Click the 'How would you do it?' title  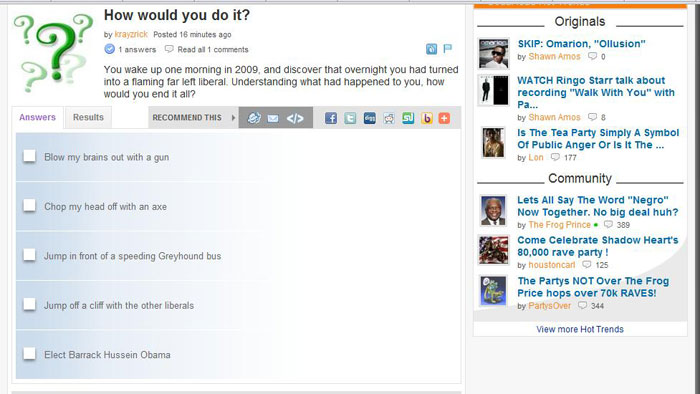(x=177, y=15)
